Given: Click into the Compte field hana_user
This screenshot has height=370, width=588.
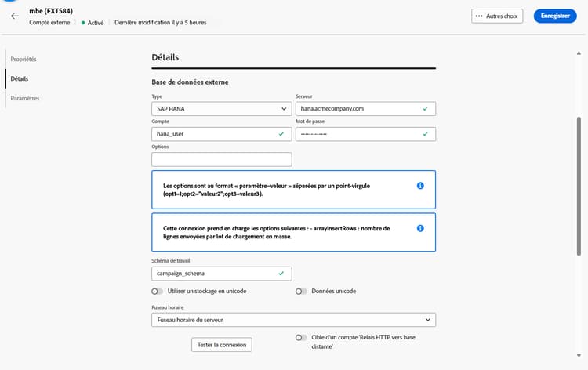Looking at the screenshot, I should 222,134.
